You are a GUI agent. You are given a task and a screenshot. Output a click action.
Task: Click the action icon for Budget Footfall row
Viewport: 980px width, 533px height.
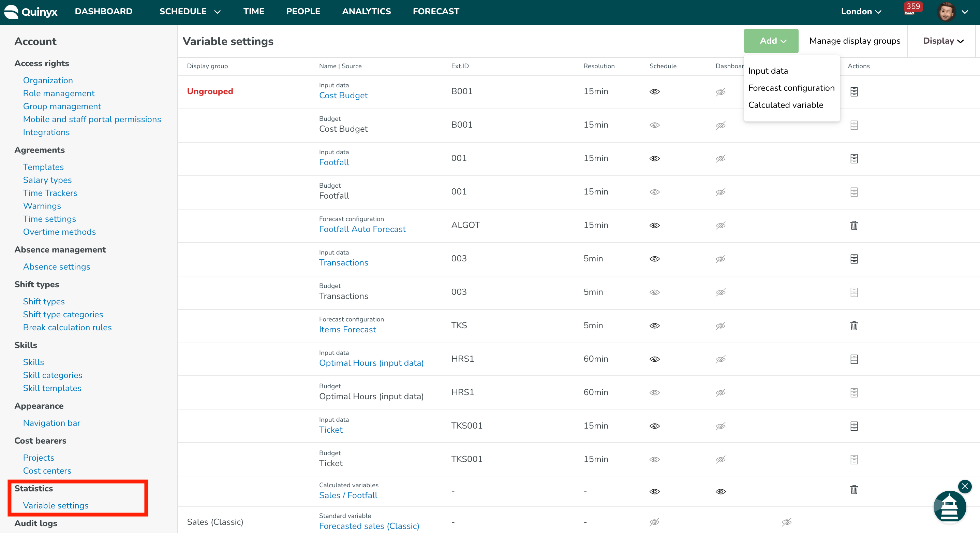[854, 192]
